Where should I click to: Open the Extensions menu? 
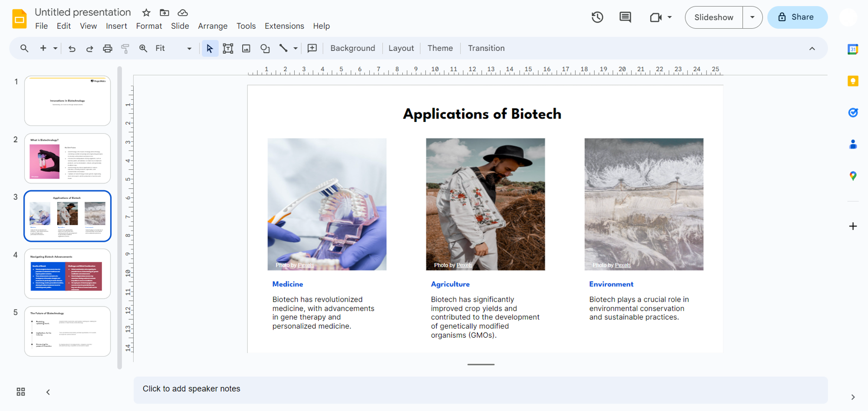[284, 26]
